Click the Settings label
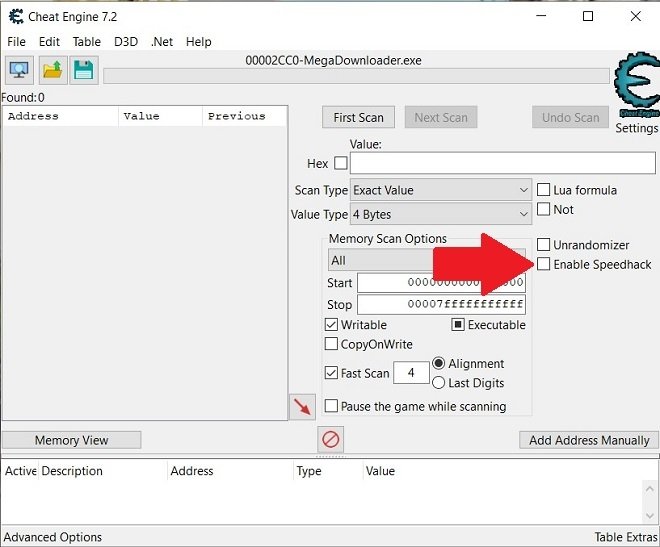 pos(636,128)
